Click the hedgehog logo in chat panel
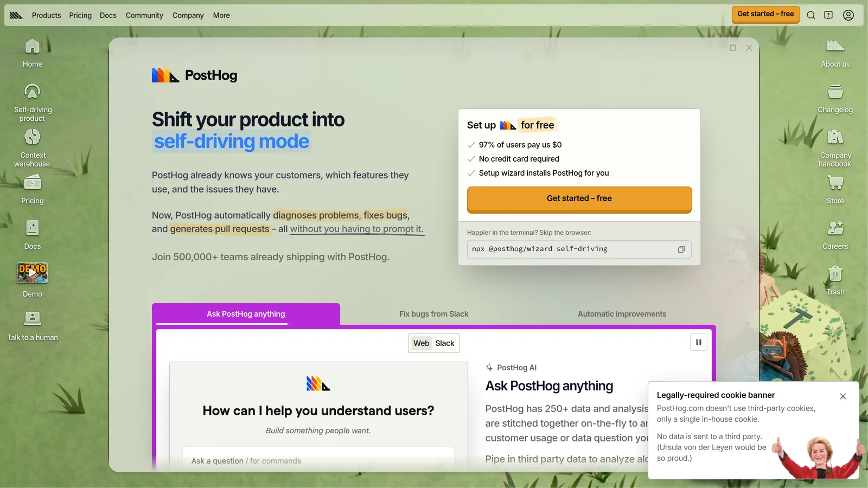Image resolution: width=868 pixels, height=488 pixels. coord(318,384)
